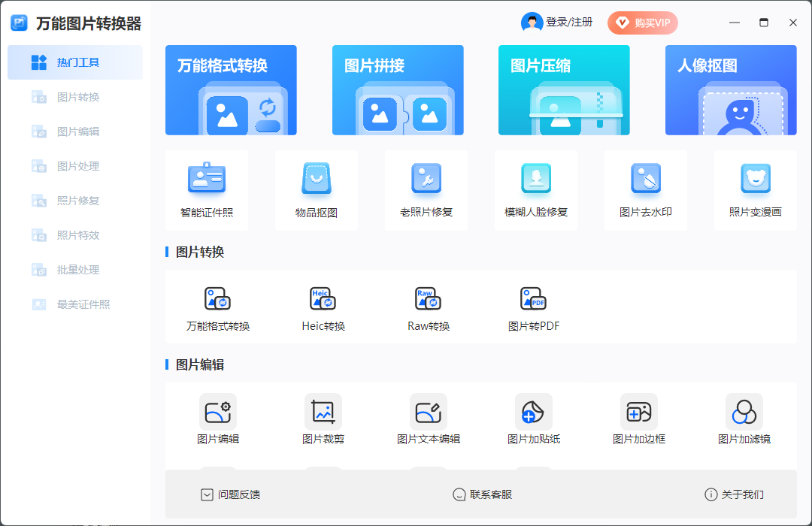Image resolution: width=812 pixels, height=526 pixels.
Task: Open the 人像抠图 portrait cutout banner
Action: coord(731,90)
